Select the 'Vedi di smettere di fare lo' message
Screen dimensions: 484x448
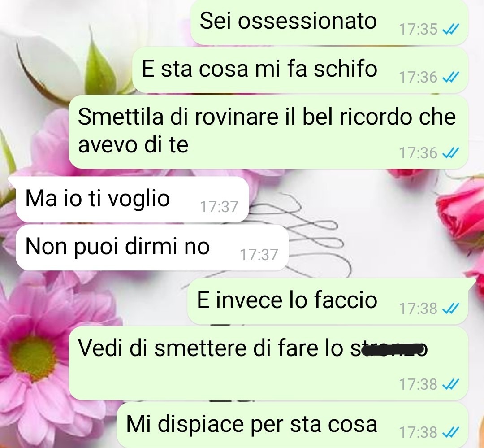click(x=268, y=363)
